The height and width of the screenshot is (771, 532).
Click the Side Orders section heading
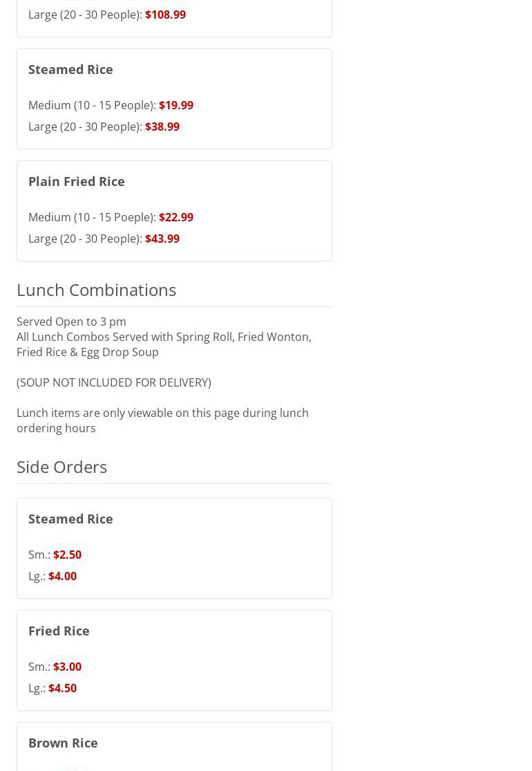[x=61, y=467]
